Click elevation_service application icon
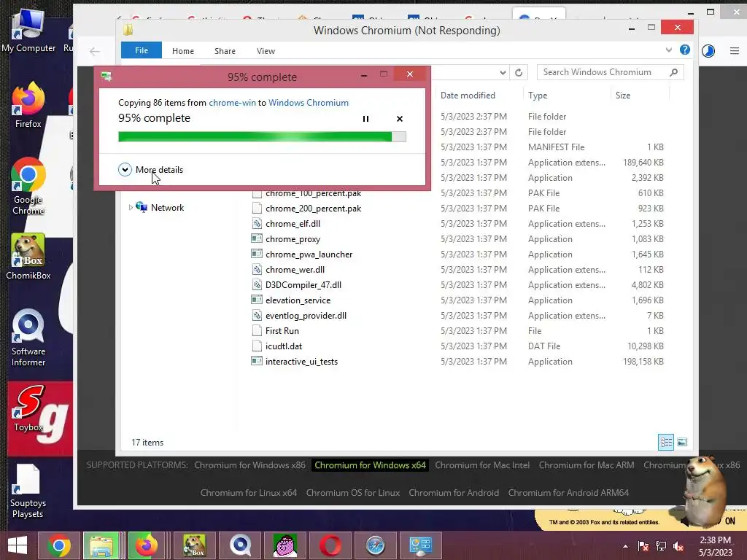This screenshot has height=560, width=747. 257,300
